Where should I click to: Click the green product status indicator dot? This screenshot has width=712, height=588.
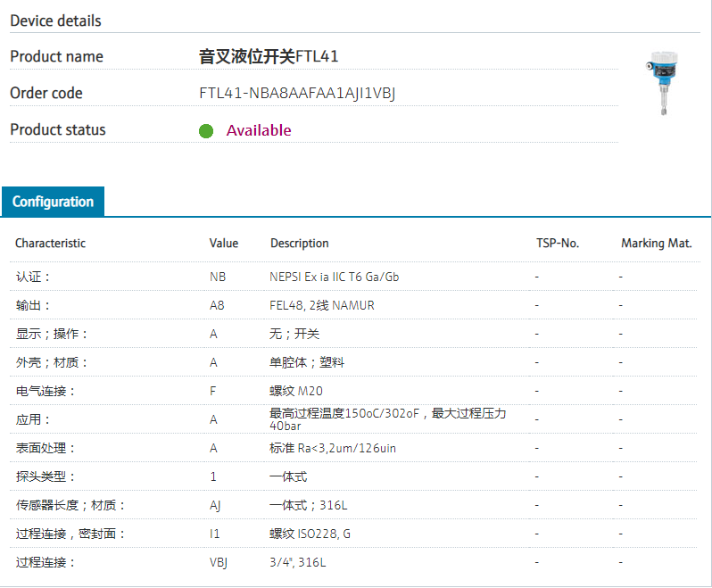pos(206,131)
